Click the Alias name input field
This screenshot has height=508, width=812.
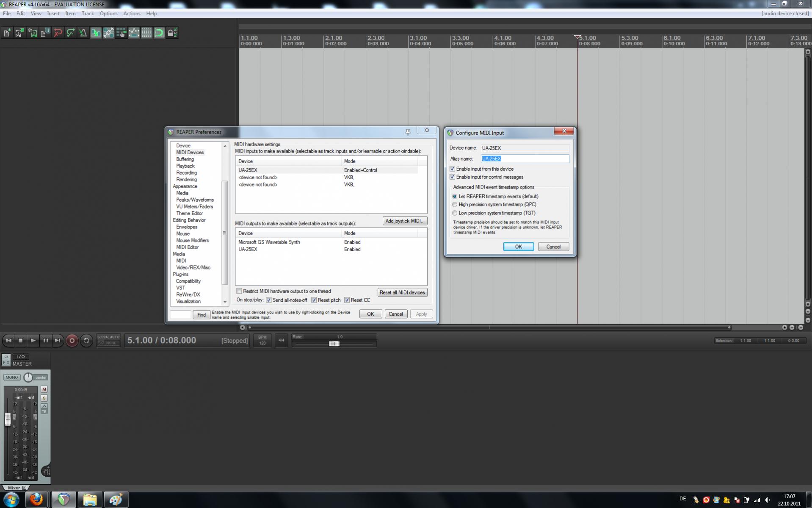(x=525, y=158)
